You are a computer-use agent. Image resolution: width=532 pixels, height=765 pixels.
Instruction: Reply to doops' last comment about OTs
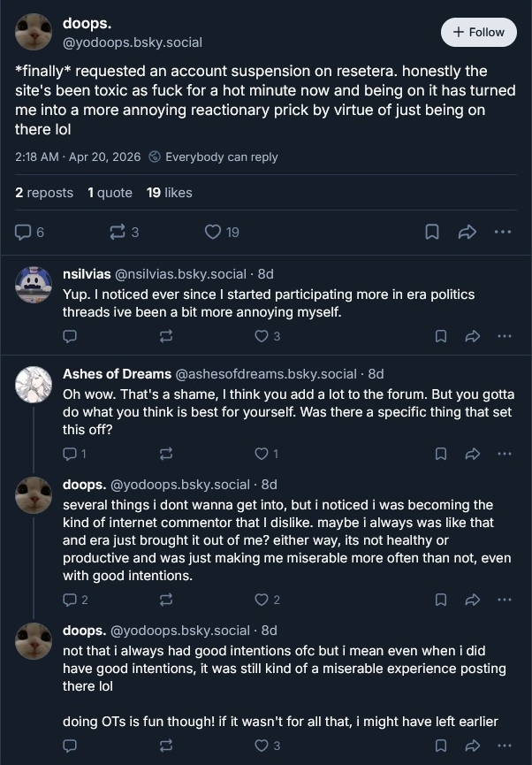point(71,746)
